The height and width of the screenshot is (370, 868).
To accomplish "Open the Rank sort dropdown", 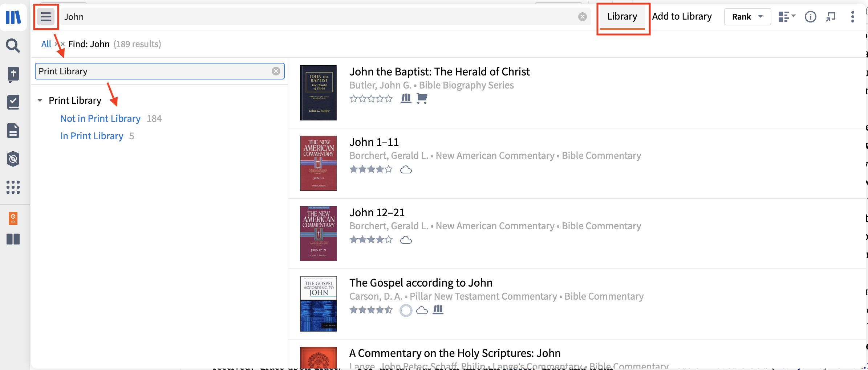I will (747, 17).
